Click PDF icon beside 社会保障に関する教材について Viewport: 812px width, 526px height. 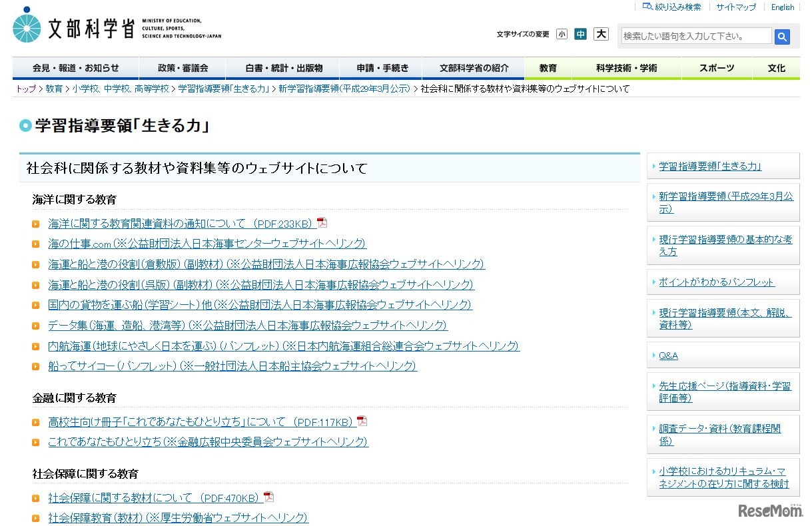click(268, 496)
